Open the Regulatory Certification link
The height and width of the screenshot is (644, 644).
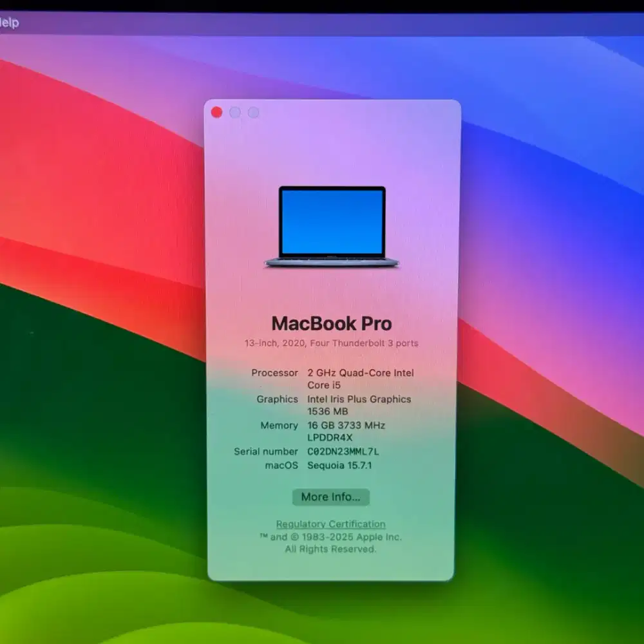click(330, 524)
